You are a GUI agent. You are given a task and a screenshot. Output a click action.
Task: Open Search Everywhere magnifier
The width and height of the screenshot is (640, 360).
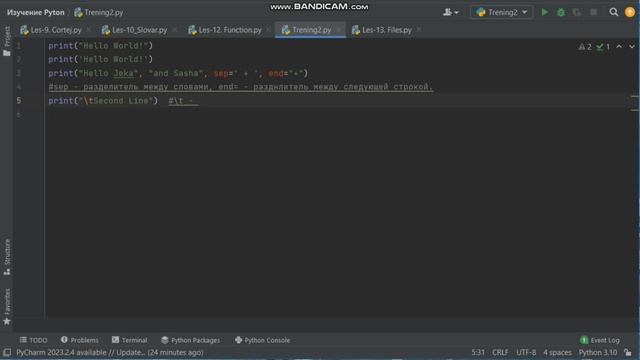pyautogui.click(x=613, y=12)
